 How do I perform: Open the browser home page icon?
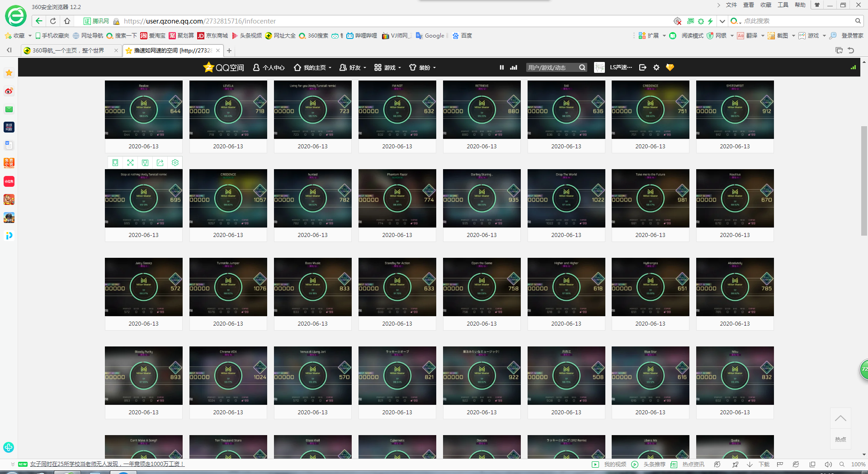(67, 21)
